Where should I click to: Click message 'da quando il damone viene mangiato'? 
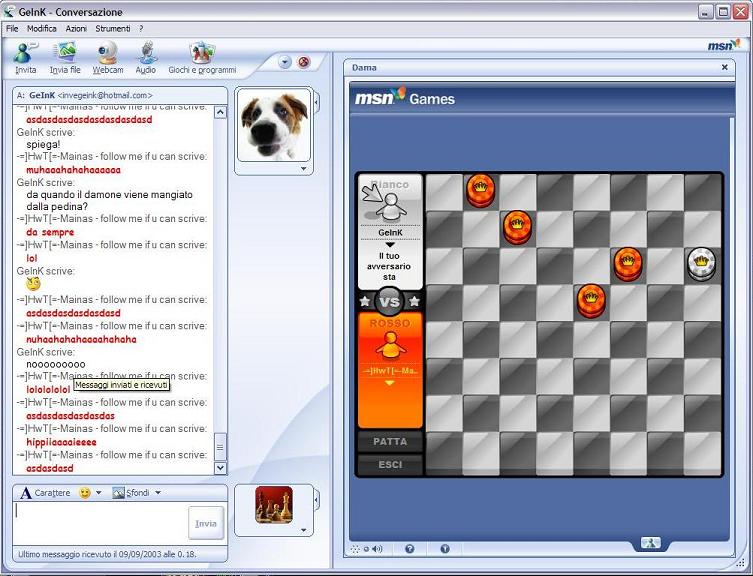(x=109, y=195)
